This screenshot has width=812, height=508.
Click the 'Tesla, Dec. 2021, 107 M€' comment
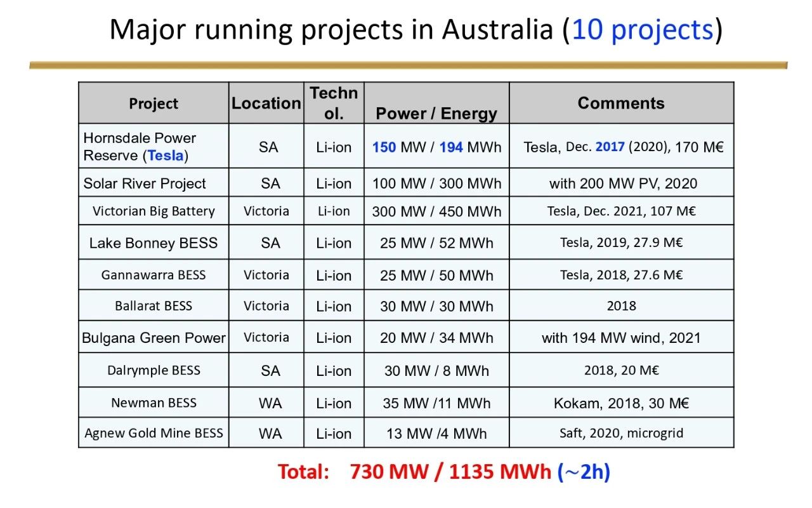click(622, 211)
